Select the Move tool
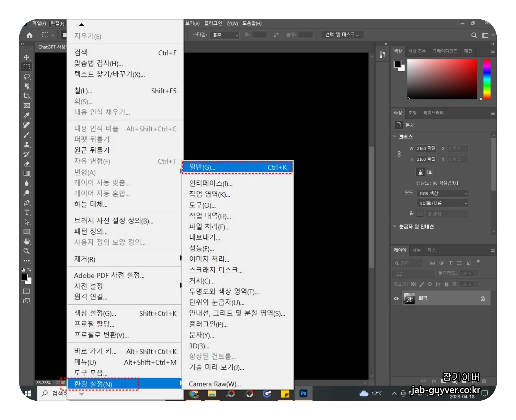Screen dimensions: 516x420 coord(27,57)
